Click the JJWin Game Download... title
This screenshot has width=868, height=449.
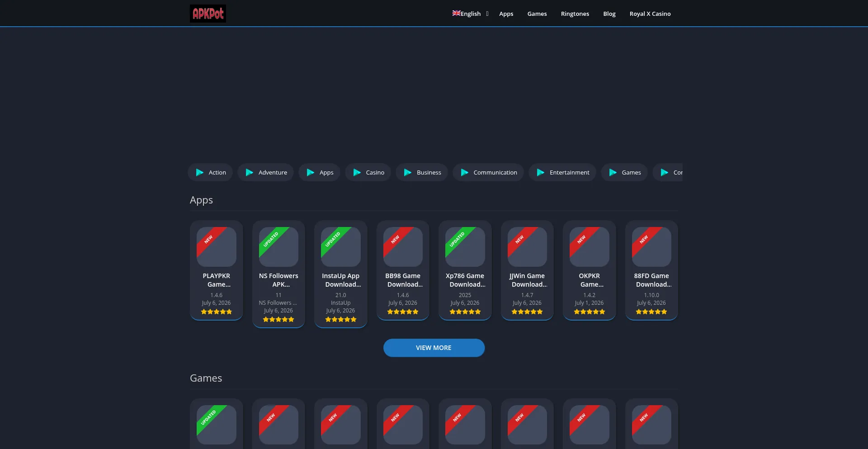527,280
